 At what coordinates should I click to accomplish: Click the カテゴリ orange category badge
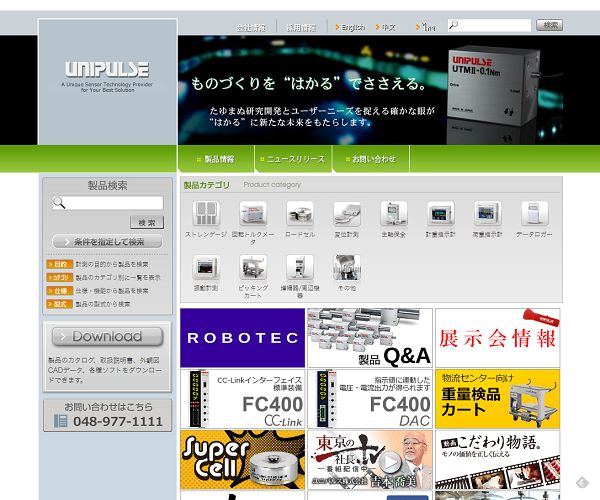pyautogui.click(x=59, y=277)
